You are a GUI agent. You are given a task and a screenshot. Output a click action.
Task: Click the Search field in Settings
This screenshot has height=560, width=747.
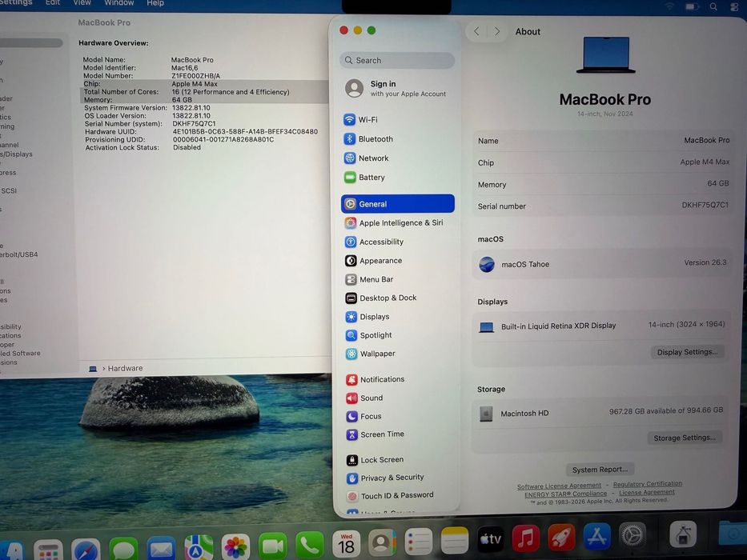pyautogui.click(x=397, y=61)
